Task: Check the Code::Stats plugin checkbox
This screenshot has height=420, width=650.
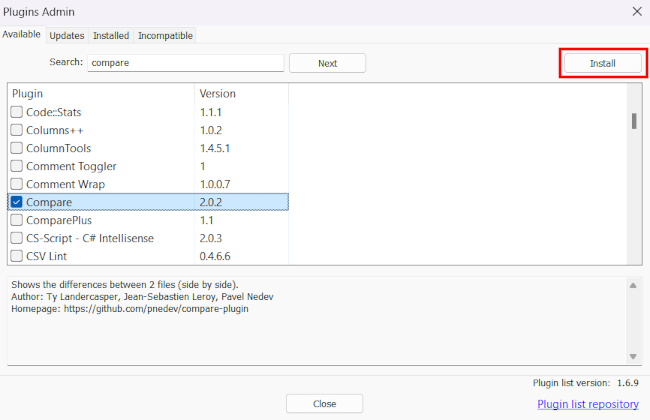Action: pos(17,112)
